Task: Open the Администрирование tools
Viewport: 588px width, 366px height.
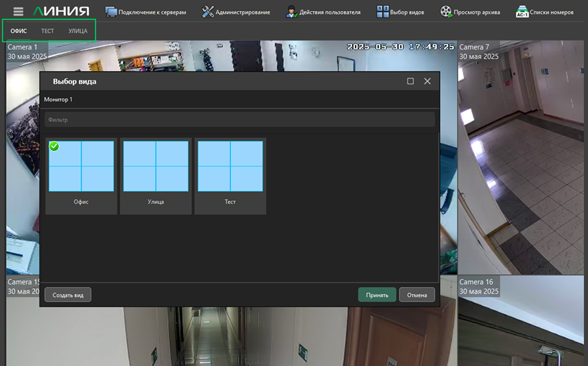Action: (x=236, y=12)
